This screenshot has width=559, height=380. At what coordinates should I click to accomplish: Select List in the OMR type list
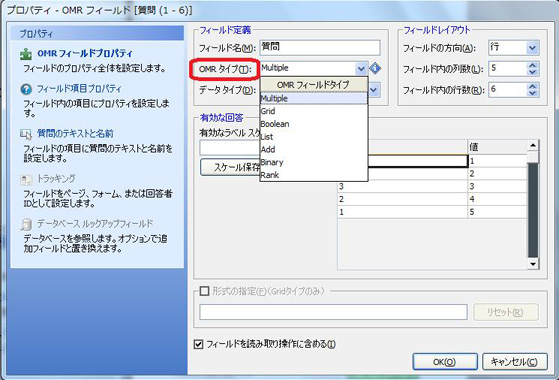click(x=314, y=137)
